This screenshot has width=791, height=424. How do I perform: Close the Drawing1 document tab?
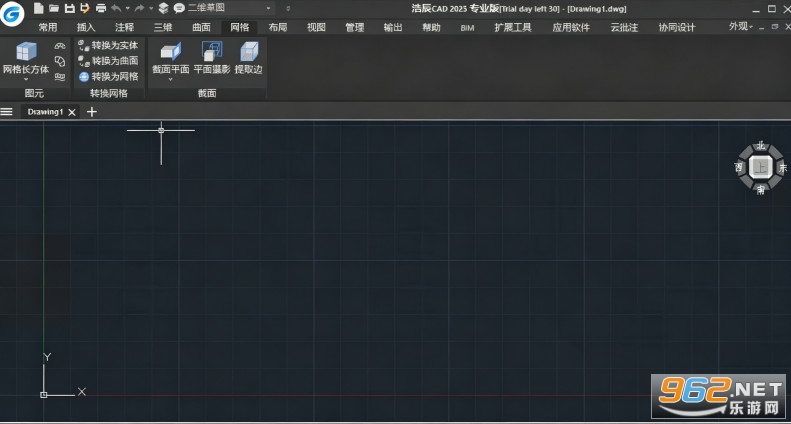72,113
